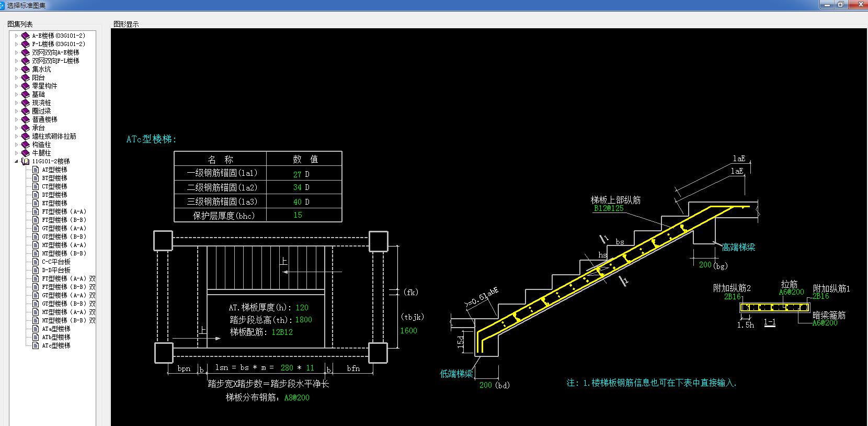Edit 梯板上部纵筋 value B12@125
The image size is (868, 426).
(609, 208)
